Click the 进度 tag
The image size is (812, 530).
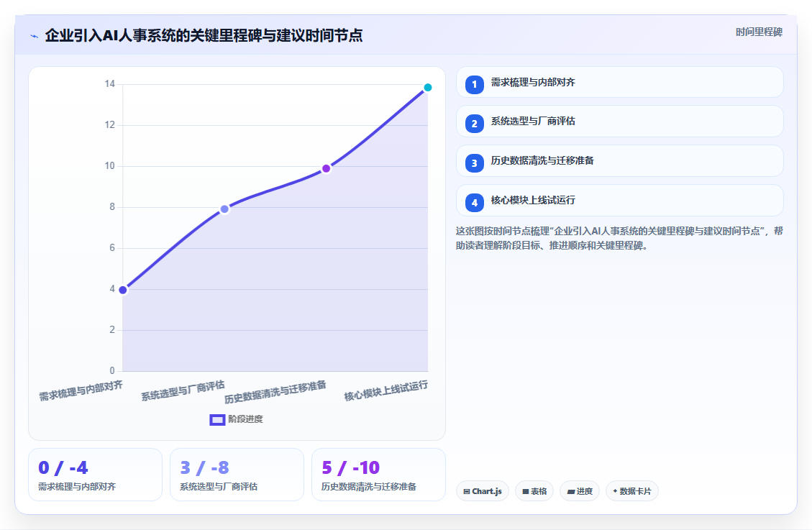580,491
